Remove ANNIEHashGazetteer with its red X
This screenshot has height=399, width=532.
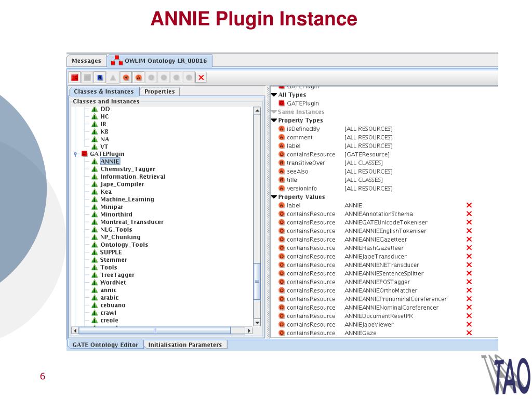point(469,248)
